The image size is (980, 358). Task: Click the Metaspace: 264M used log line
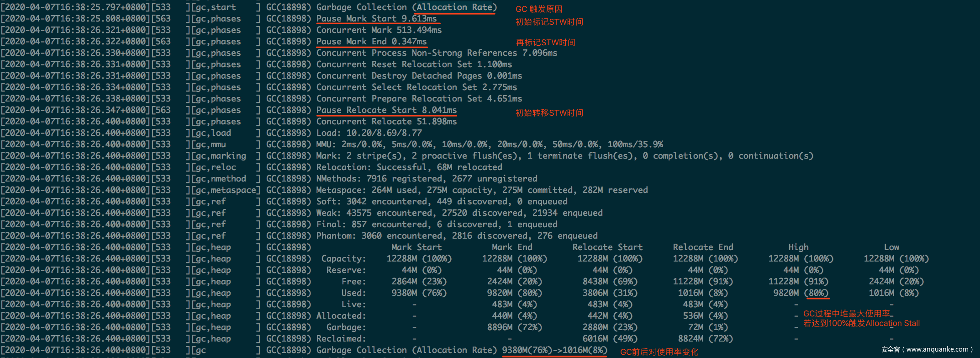(482, 190)
